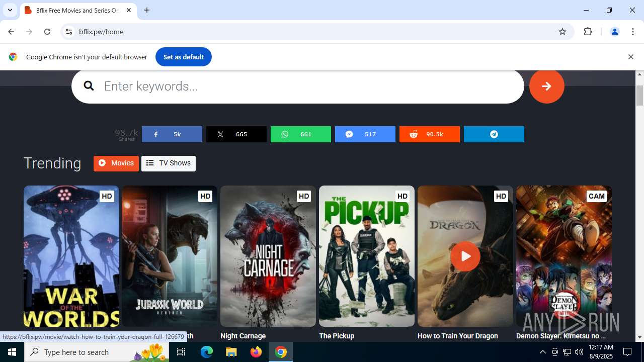The image size is (644, 362).
Task: Go forward in browser history
Action: coord(29,32)
